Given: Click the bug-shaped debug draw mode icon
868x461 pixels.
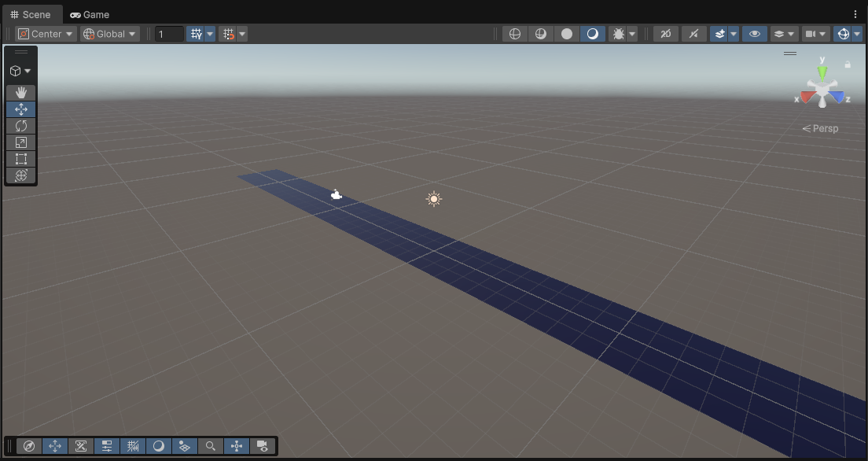Looking at the screenshot, I should [x=618, y=34].
